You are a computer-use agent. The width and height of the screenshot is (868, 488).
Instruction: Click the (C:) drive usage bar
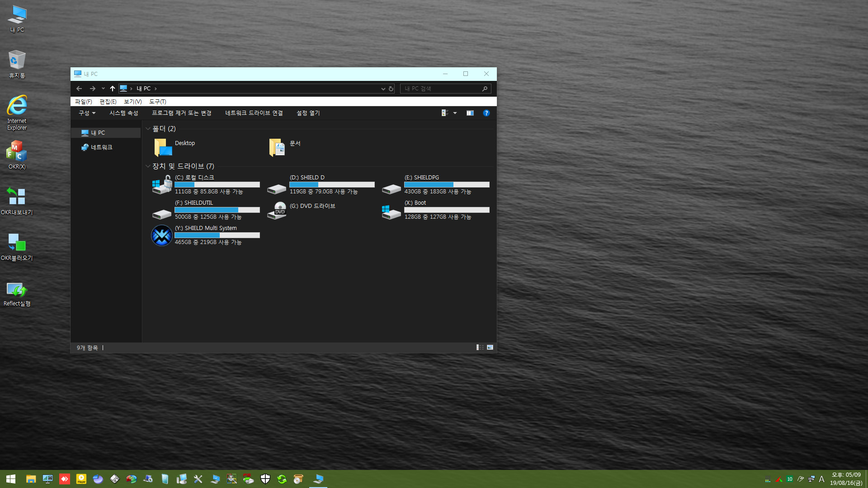pos(217,184)
